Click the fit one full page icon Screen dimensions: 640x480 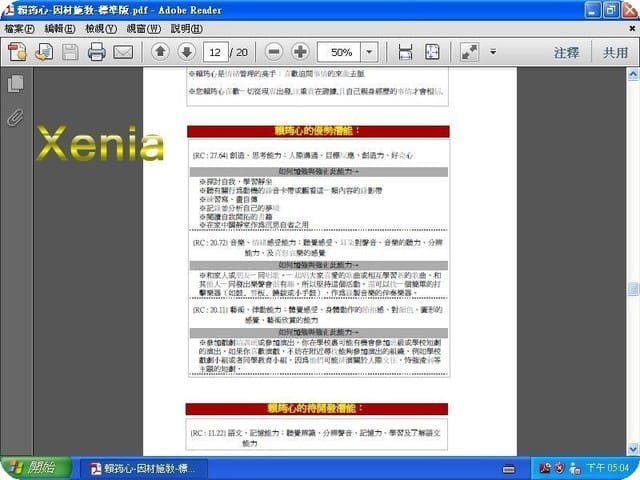(432, 52)
